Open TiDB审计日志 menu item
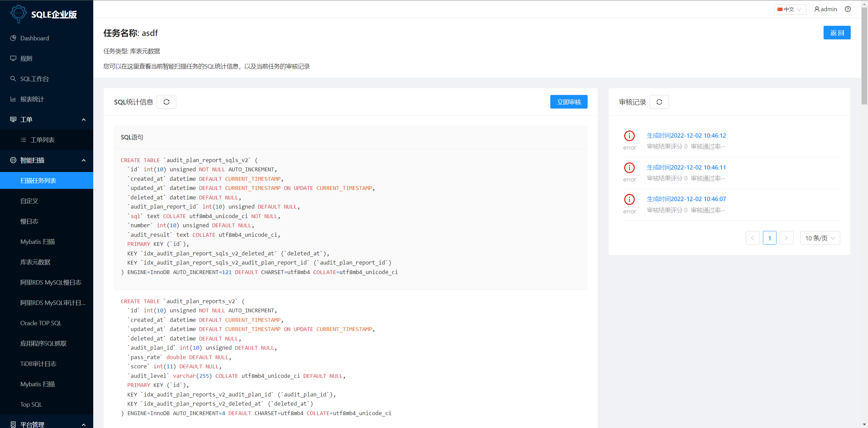 click(x=46, y=364)
